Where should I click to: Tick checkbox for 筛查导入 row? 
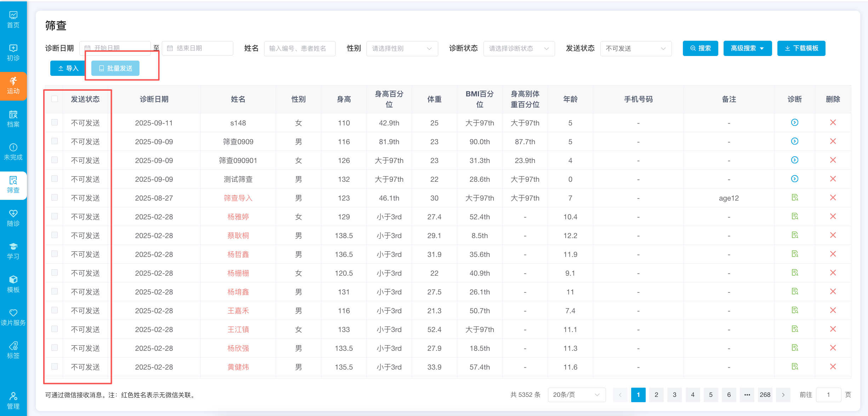pyautogui.click(x=55, y=198)
